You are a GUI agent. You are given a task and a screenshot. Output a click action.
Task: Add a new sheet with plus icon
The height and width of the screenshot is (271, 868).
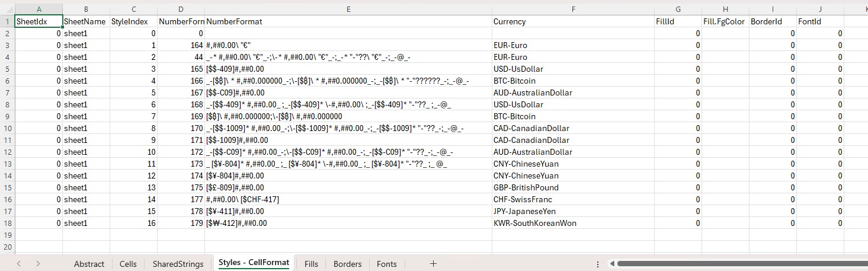(433, 264)
